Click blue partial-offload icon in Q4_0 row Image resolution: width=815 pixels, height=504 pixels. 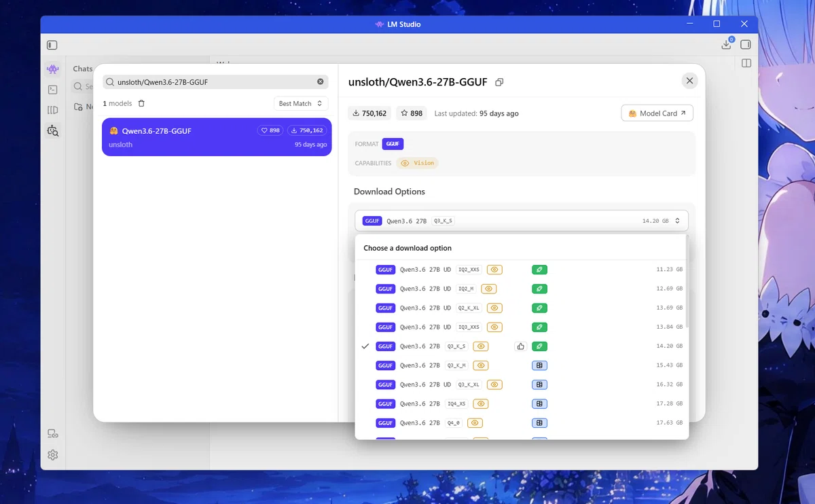539,422
